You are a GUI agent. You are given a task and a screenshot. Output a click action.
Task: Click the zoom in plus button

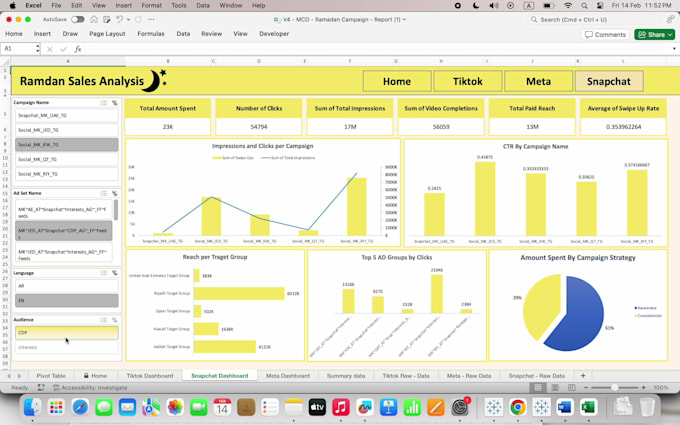coord(644,387)
